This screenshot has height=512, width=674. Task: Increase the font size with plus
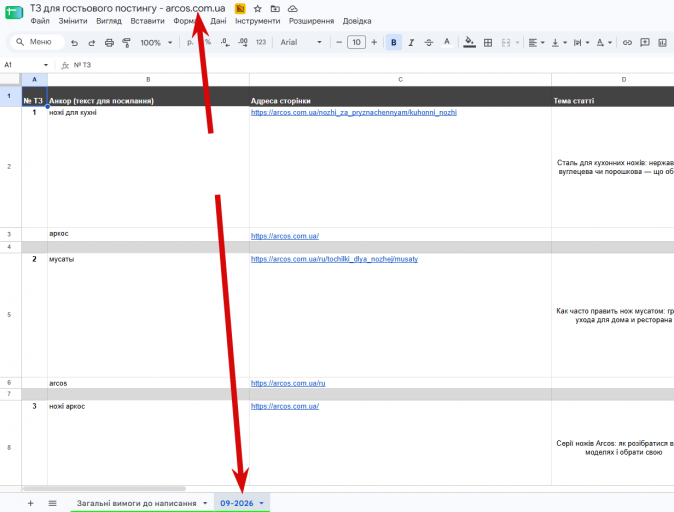(374, 42)
